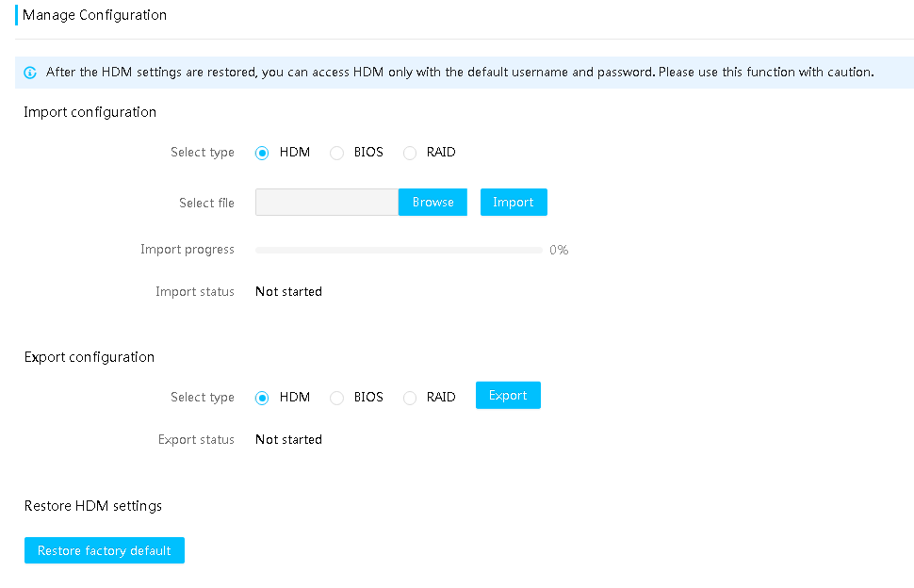Click the Restore HDM settings heading
The image size is (914, 588).
[93, 506]
